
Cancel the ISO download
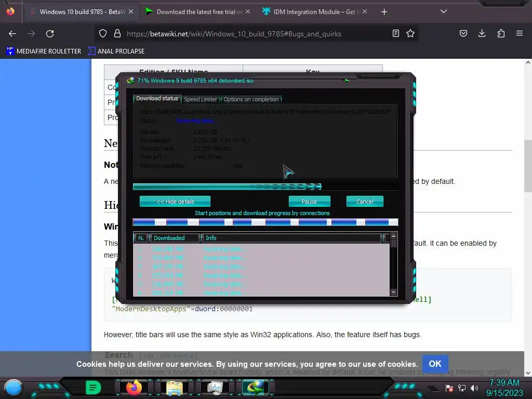[364, 202]
